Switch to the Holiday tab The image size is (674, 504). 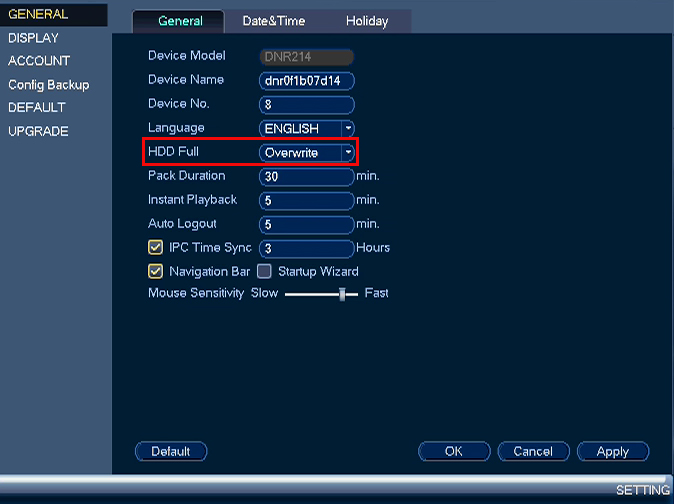pyautogui.click(x=367, y=21)
